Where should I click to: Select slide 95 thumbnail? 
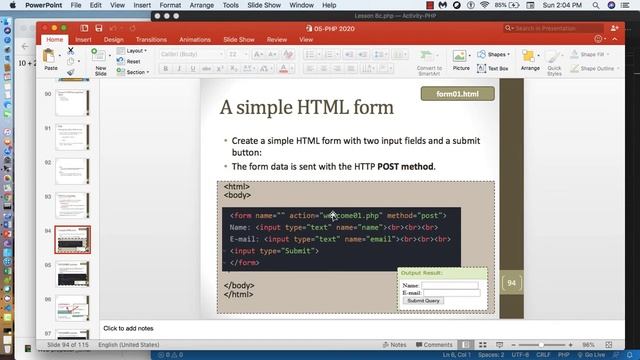pos(73,274)
